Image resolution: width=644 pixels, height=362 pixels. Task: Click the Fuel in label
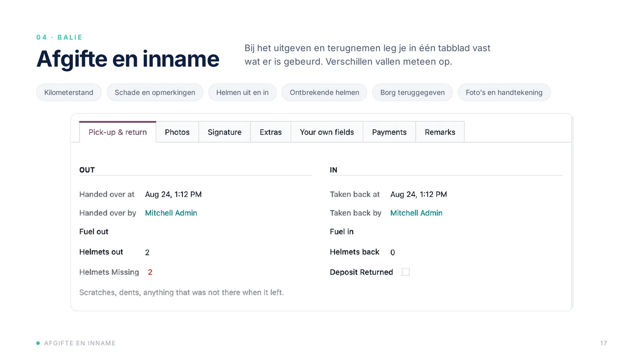[x=342, y=232]
